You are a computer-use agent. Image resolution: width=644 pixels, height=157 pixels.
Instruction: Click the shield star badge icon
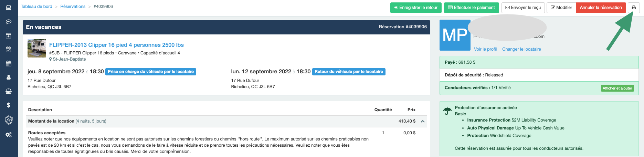tap(9, 120)
